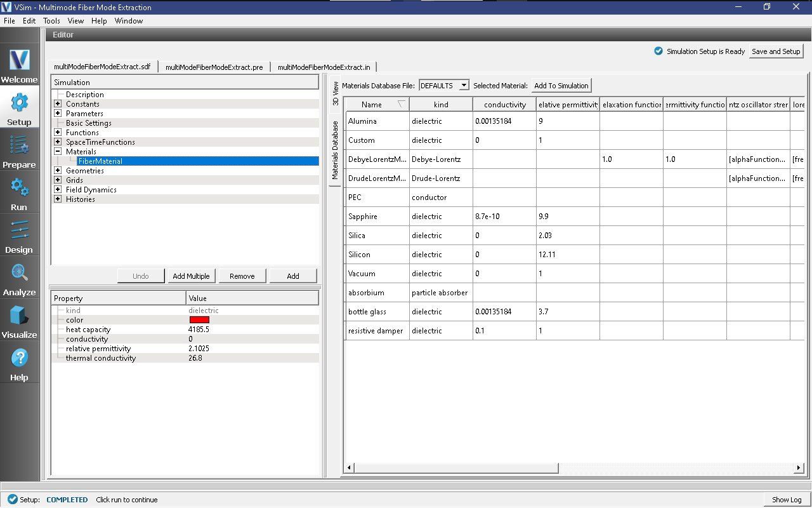Select the PEC conductor row
Viewport: 812px width, 508px height.
(574, 197)
